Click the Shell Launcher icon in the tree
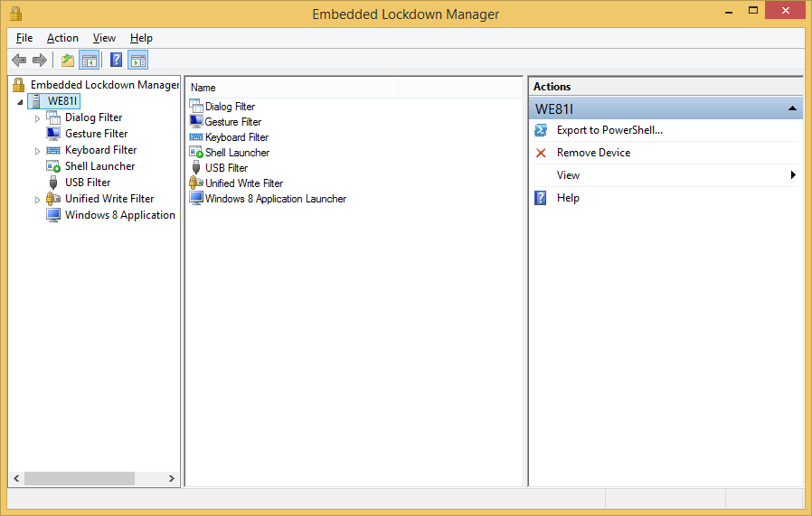Image resolution: width=812 pixels, height=516 pixels. [53, 166]
